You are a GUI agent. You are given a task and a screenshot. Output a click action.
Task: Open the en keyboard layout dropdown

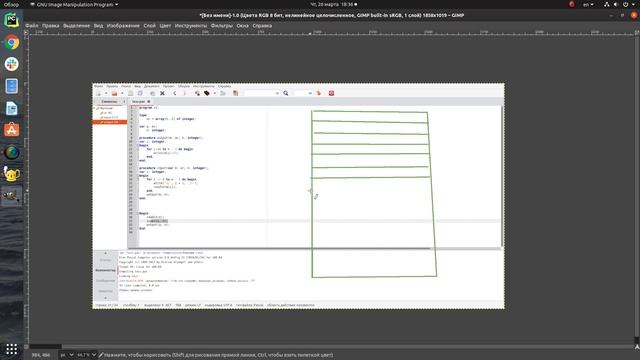coord(588,4)
